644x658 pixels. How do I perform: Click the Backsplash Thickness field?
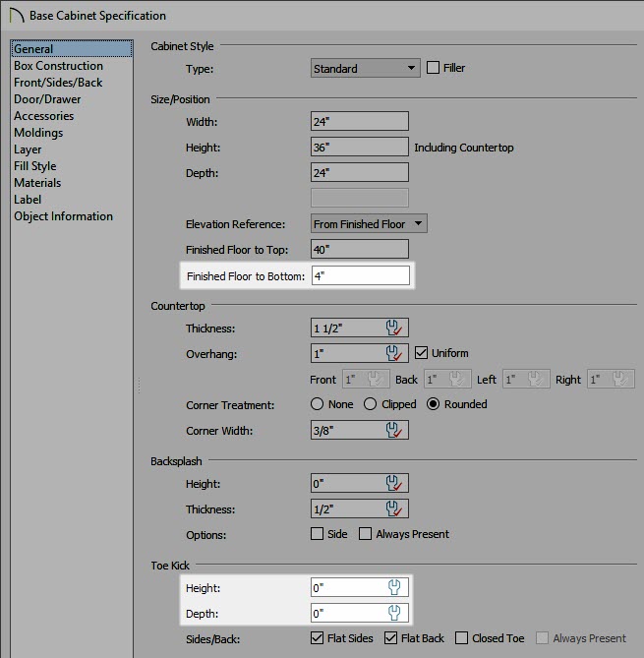360,508
